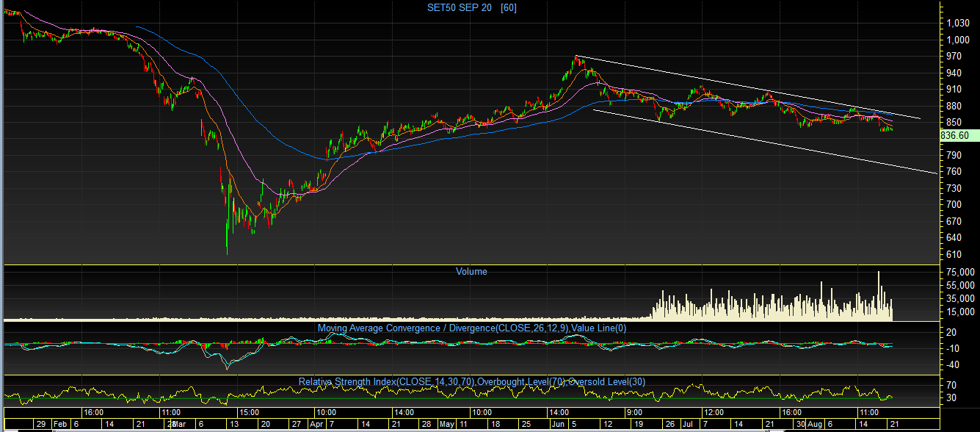Click the 640 price level label

click(x=953, y=238)
